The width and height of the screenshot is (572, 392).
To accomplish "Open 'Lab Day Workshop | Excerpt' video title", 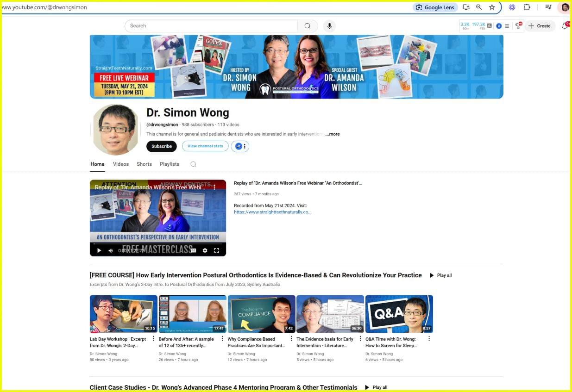I will coord(118,342).
